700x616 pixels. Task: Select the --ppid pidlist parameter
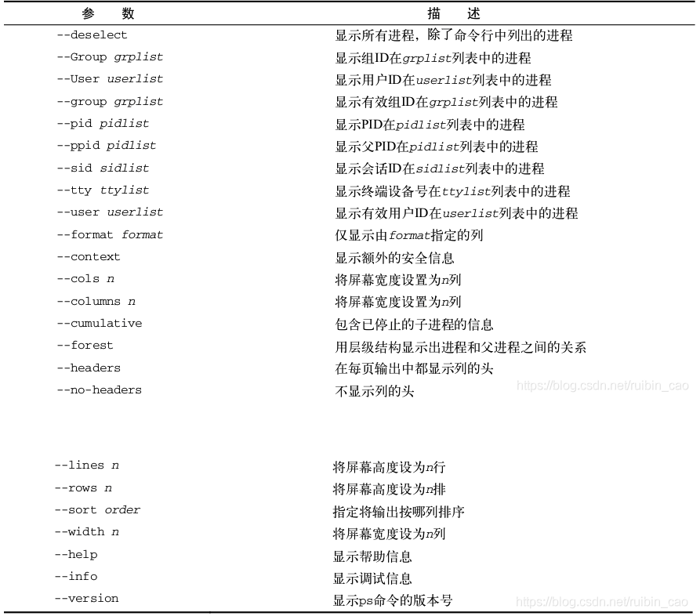pyautogui.click(x=107, y=146)
